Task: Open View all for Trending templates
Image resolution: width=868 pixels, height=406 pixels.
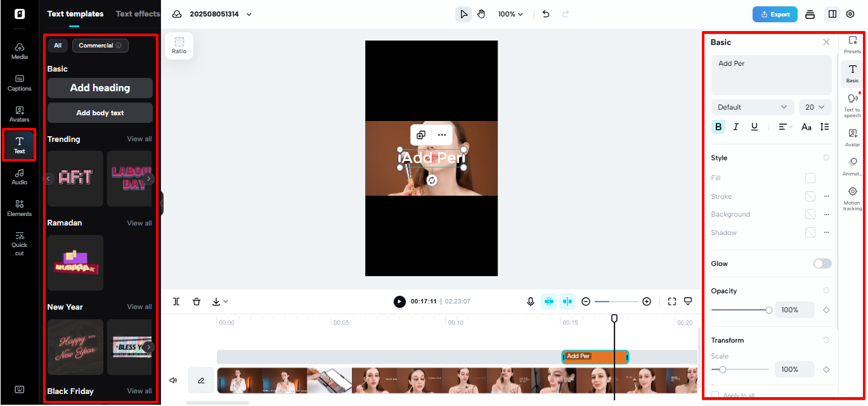Action: pyautogui.click(x=139, y=139)
